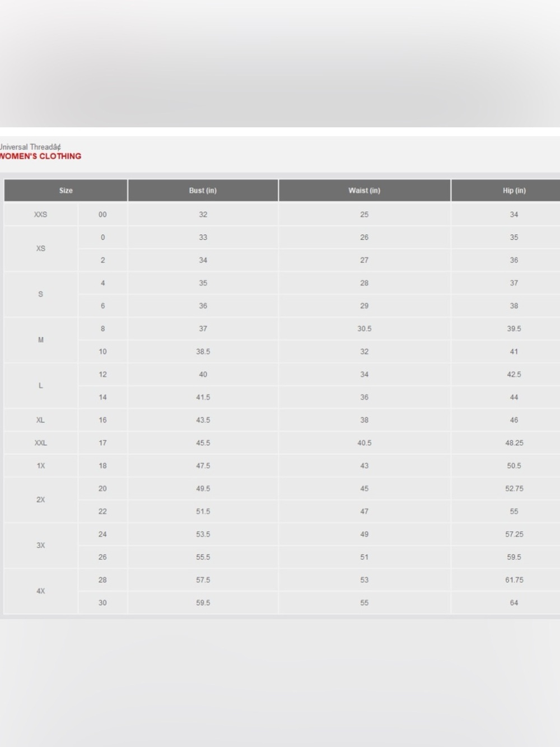Select the 3X size label
This screenshot has width=560, height=747.
(x=41, y=546)
